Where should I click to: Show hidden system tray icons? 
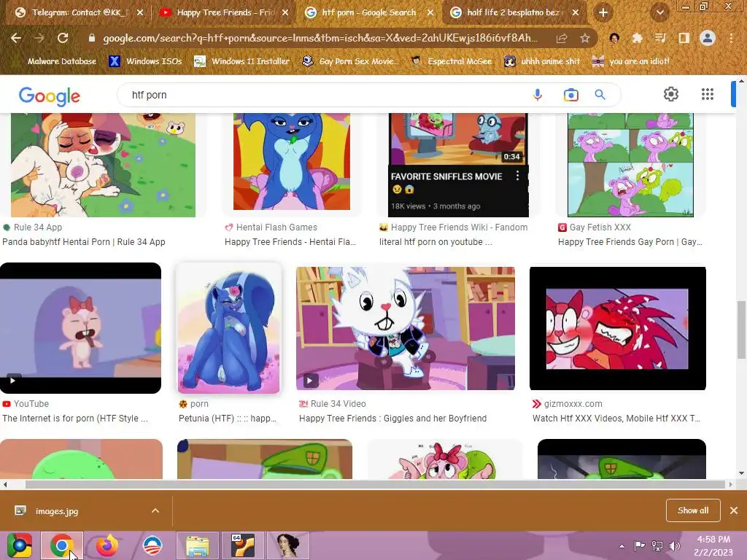(x=622, y=546)
